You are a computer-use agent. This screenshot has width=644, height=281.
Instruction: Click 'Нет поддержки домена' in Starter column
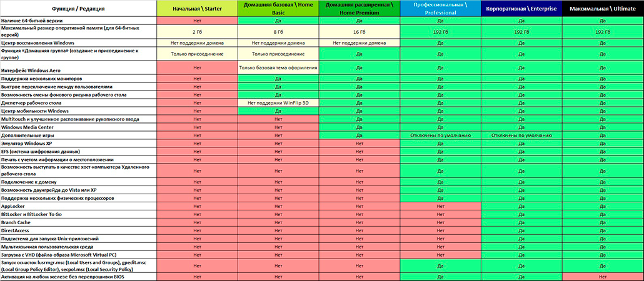coord(197,42)
